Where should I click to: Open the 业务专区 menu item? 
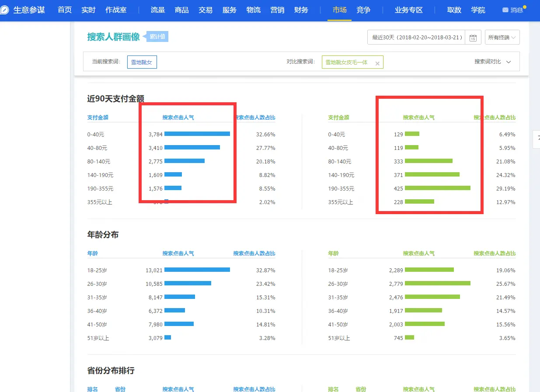pos(408,10)
